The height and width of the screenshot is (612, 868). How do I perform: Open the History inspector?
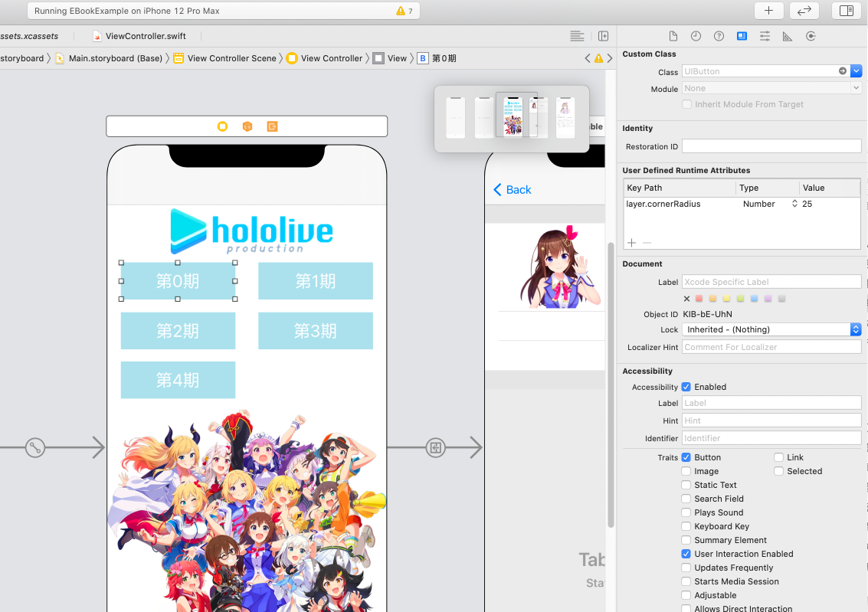(x=696, y=36)
